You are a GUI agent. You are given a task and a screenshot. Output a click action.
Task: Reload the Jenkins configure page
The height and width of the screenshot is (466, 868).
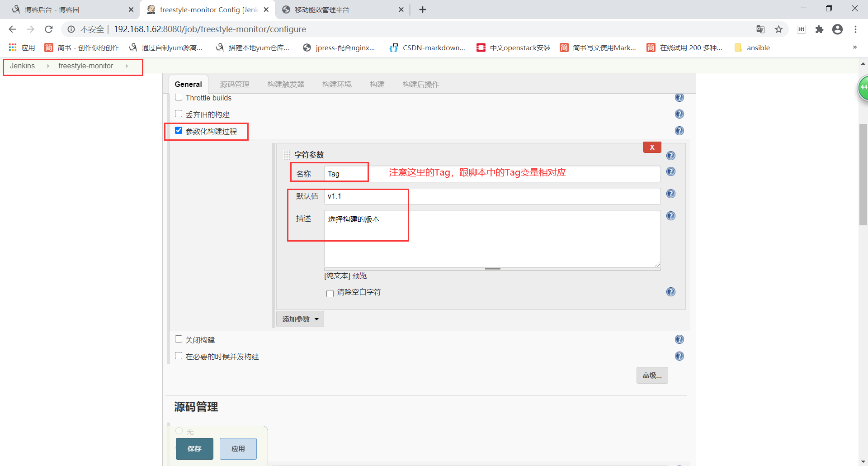click(x=49, y=29)
